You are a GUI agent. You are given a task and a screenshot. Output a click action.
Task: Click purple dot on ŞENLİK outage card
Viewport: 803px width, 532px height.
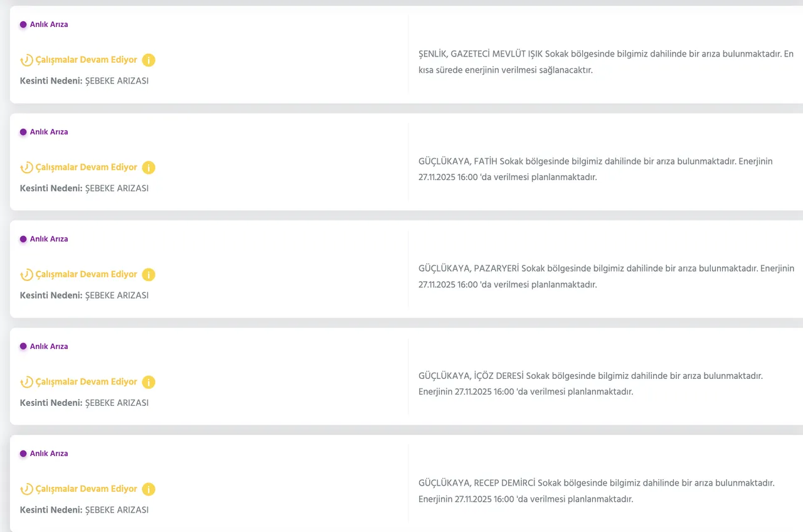pos(23,24)
